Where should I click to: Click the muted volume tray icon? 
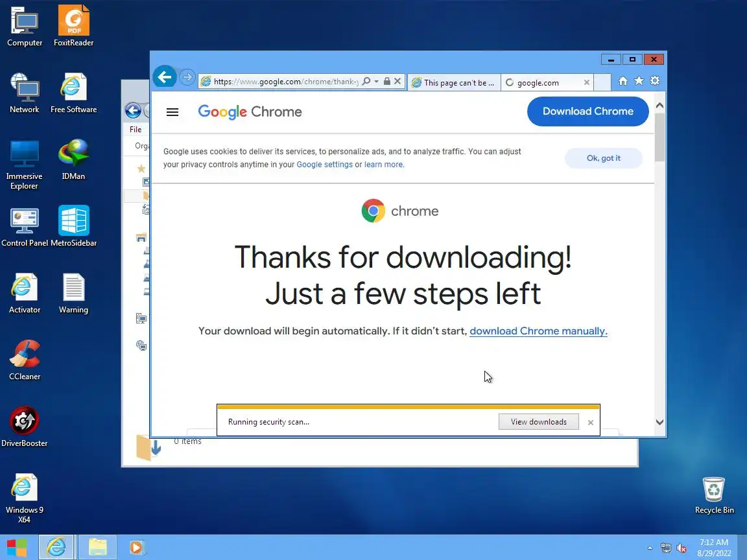(682, 548)
